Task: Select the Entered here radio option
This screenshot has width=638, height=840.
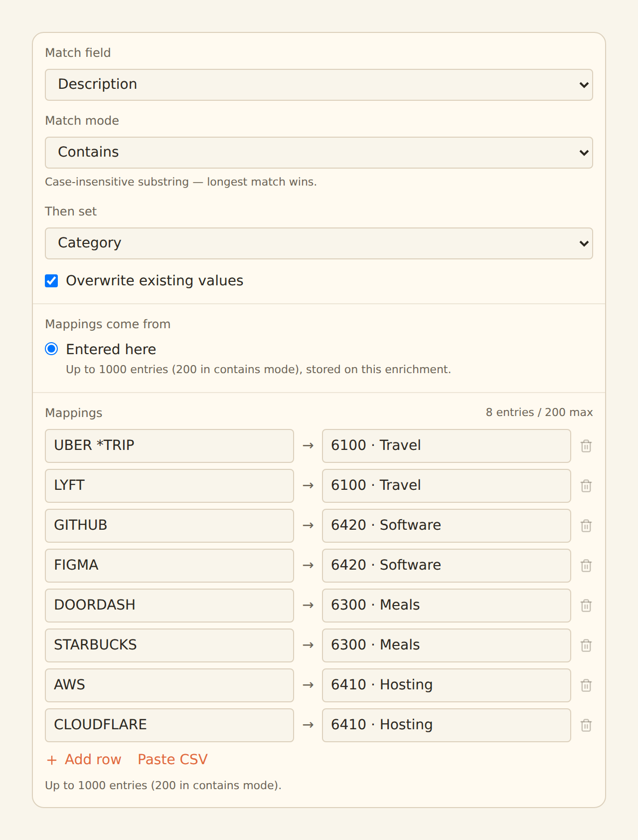Action: pyautogui.click(x=51, y=349)
